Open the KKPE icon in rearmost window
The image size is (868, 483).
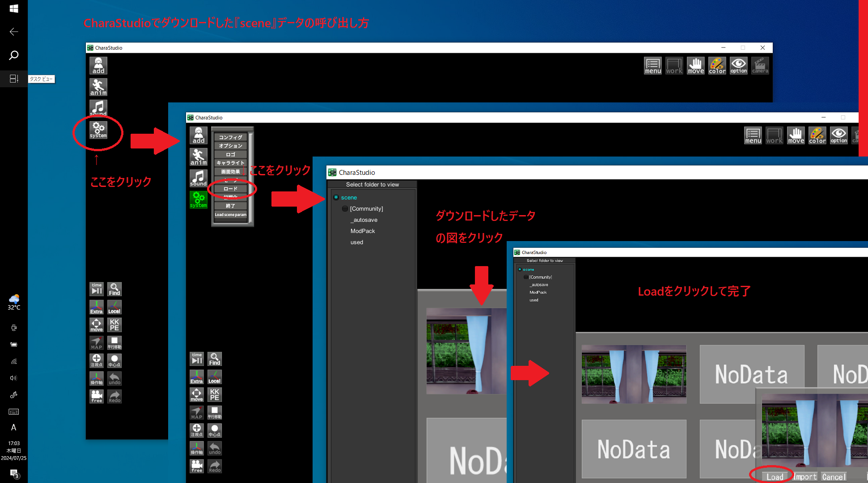pos(114,325)
